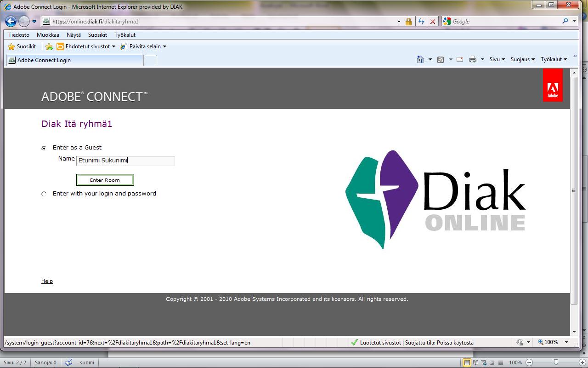The width and height of the screenshot is (588, 368).
Task: Open the Muokkaa menu
Action: (48, 35)
